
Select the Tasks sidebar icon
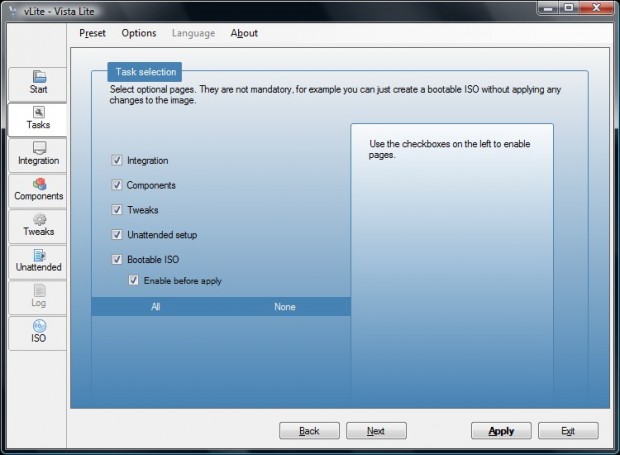[x=38, y=112]
